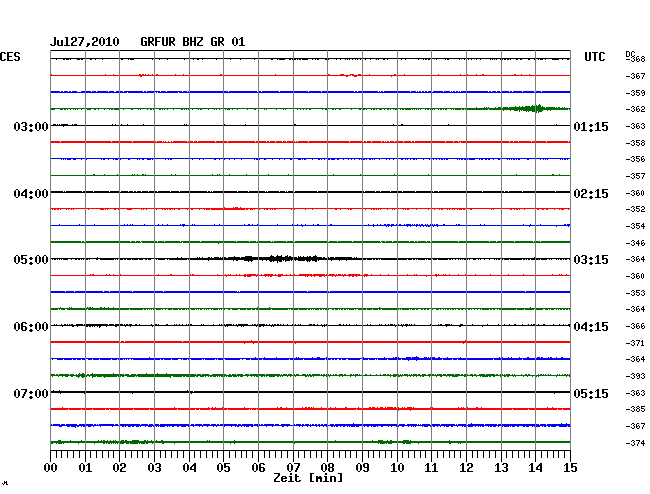Image resolution: width=650 pixels, height=494 pixels.
Task: Click the 05:15 UTC time label
Action: 591,393
